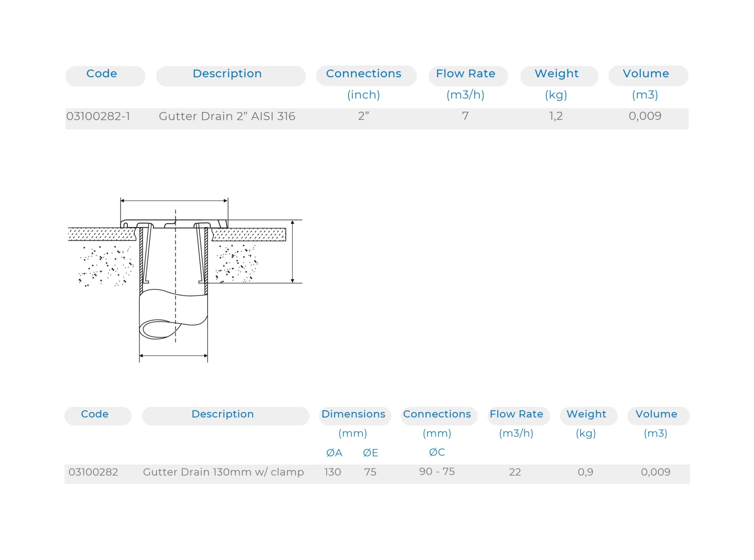The height and width of the screenshot is (560, 754).
Task: Click the top table Description header
Action: [x=227, y=74]
